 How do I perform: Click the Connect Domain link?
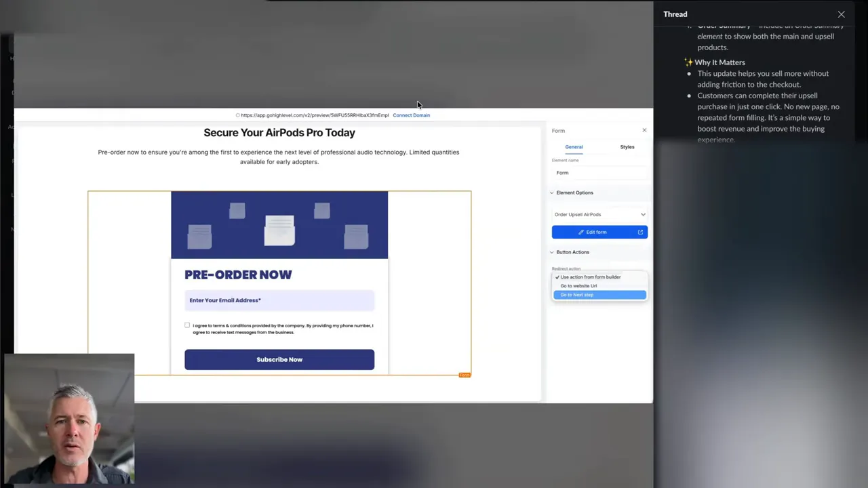click(411, 115)
